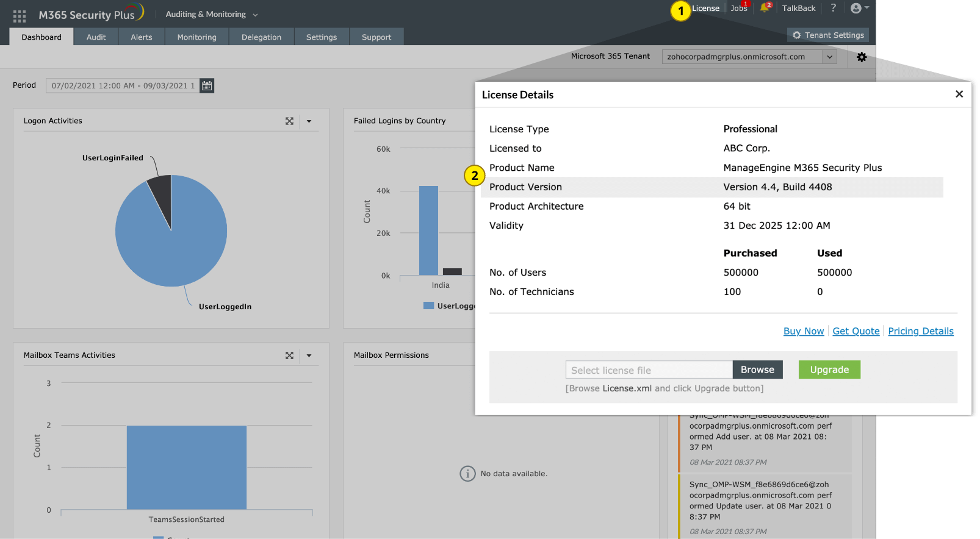Click the License link in header
980x539 pixels.
705,8
